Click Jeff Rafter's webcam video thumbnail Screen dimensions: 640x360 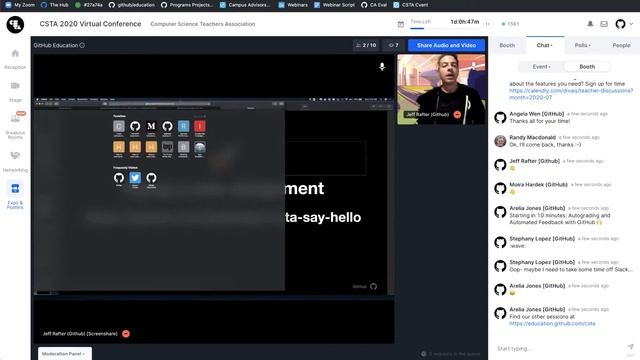coord(441,89)
